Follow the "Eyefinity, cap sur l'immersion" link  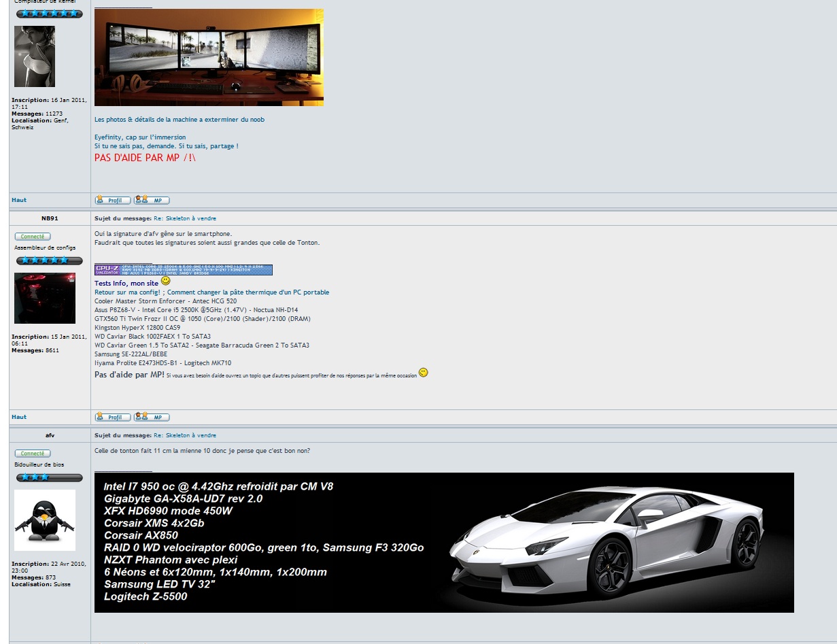click(140, 137)
